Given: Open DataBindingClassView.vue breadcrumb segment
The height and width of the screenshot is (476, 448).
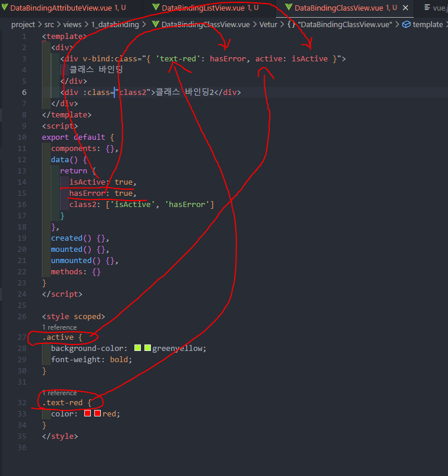Looking at the screenshot, I should [x=205, y=25].
